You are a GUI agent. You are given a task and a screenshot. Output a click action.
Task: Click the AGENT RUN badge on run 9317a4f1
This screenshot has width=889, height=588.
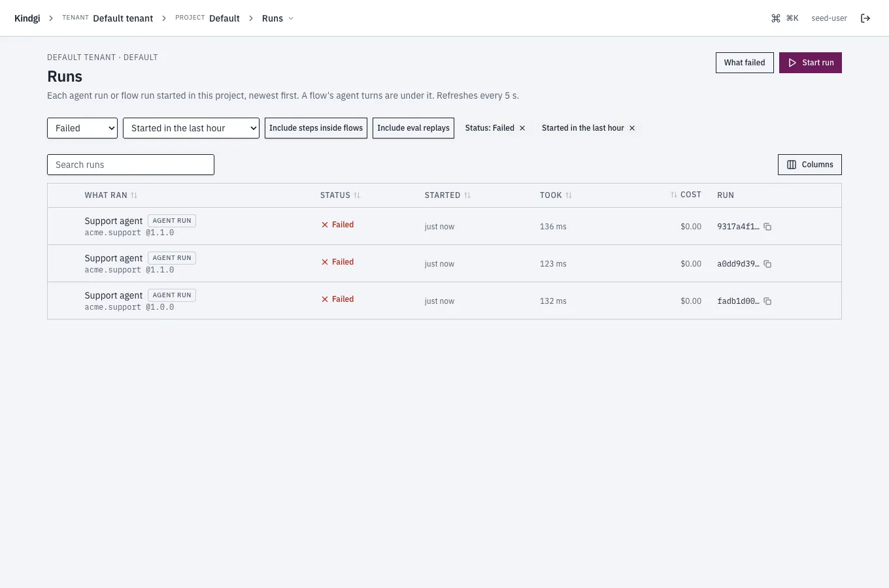(172, 221)
